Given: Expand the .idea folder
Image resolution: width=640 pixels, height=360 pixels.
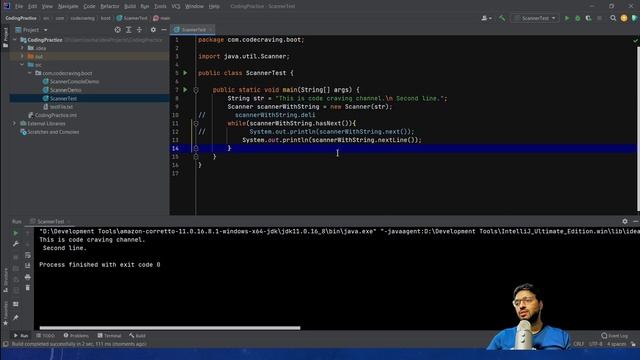Looking at the screenshot, I should pos(22,48).
